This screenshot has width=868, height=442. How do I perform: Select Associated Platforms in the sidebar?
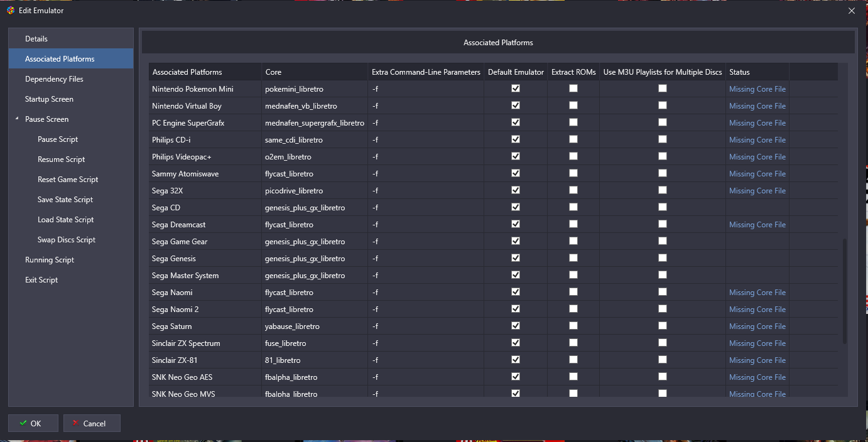tap(71, 59)
